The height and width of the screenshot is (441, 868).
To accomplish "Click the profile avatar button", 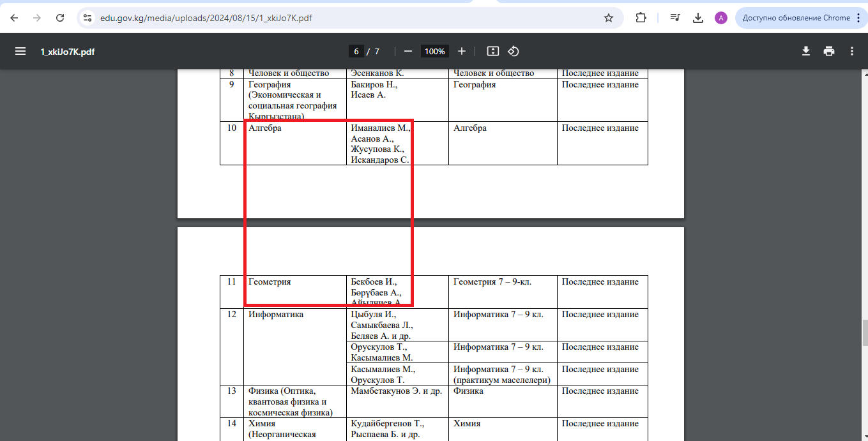I will pos(721,18).
